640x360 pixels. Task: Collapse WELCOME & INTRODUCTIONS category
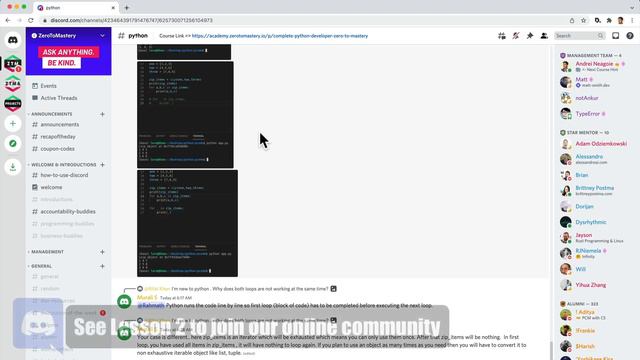(63, 165)
